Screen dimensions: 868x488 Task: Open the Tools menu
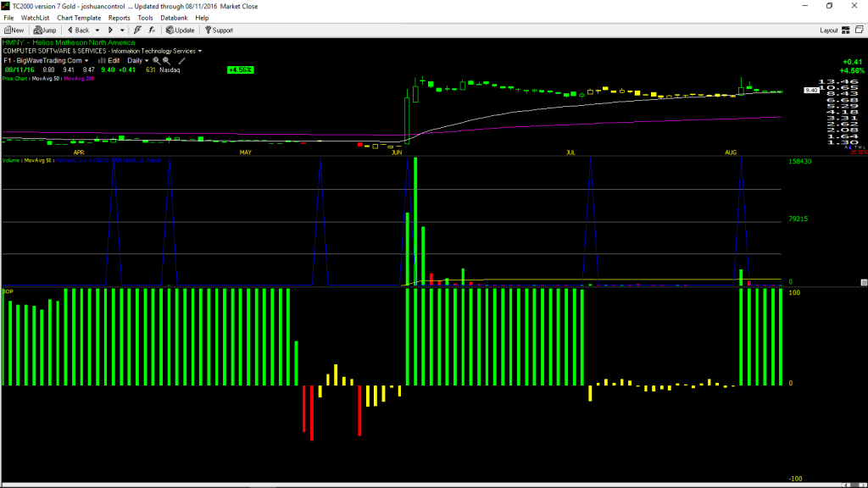coord(145,18)
